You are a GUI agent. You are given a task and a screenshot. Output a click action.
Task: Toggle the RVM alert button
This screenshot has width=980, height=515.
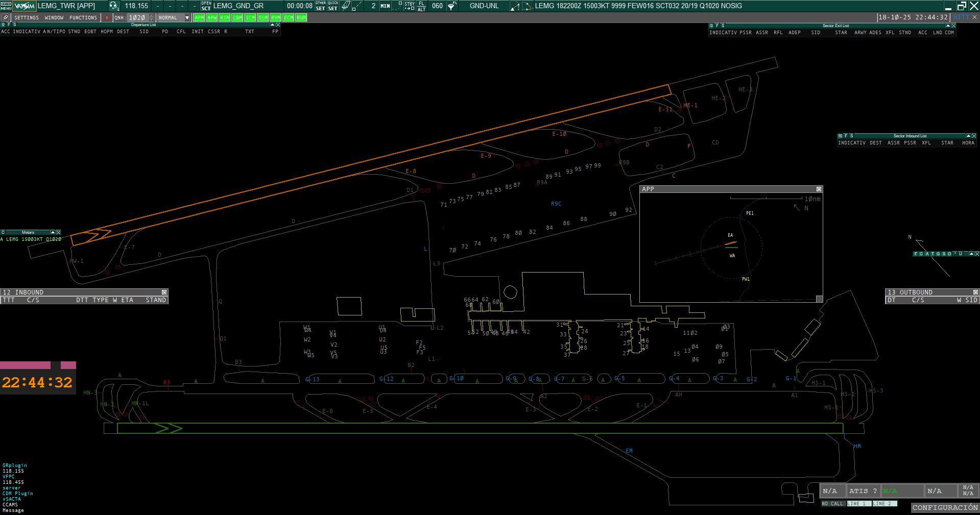(275, 18)
